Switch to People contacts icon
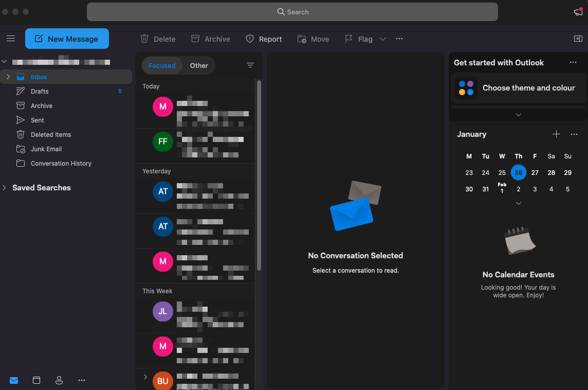Screen dimensions: 588x390 [x=59, y=380]
